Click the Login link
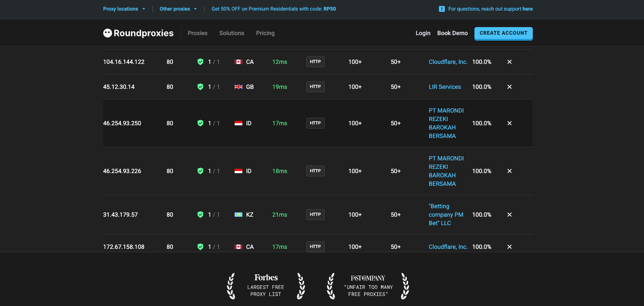Viewport: 644px width, 306px height. (423, 33)
